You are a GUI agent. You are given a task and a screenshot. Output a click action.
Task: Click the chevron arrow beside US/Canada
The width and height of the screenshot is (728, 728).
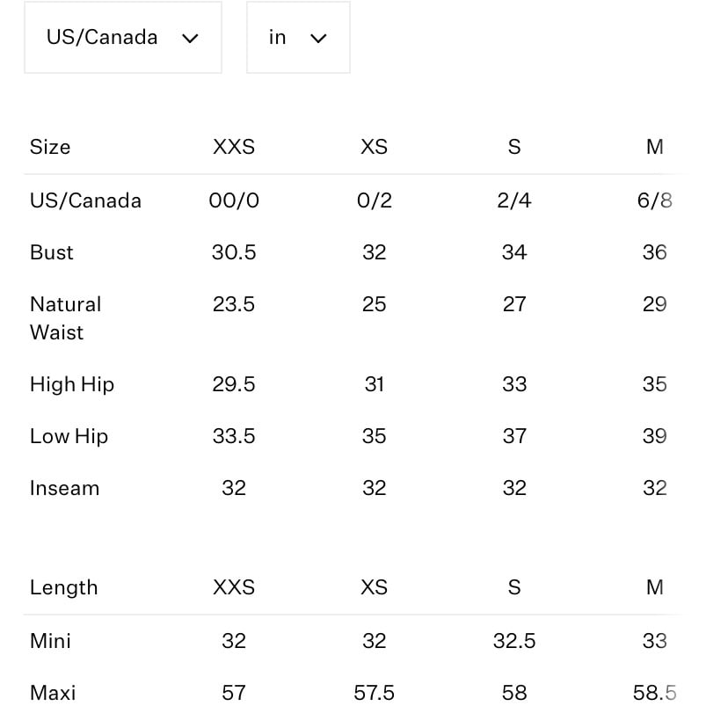[190, 38]
